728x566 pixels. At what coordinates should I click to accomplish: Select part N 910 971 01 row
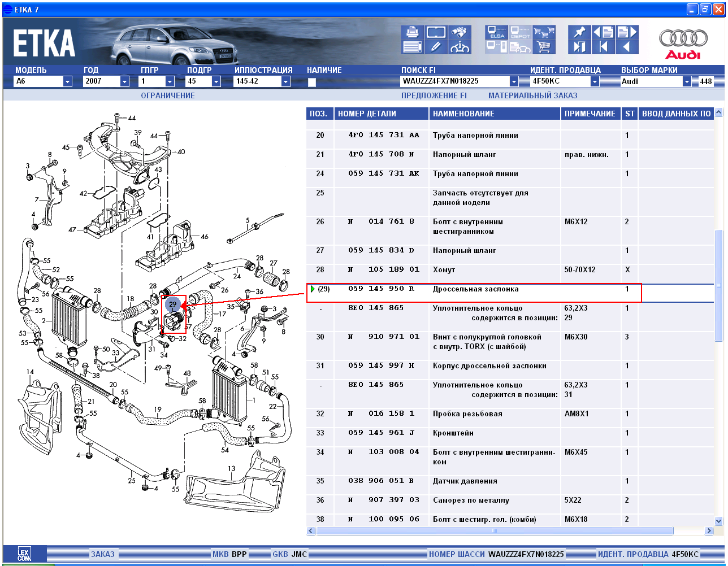510,346
